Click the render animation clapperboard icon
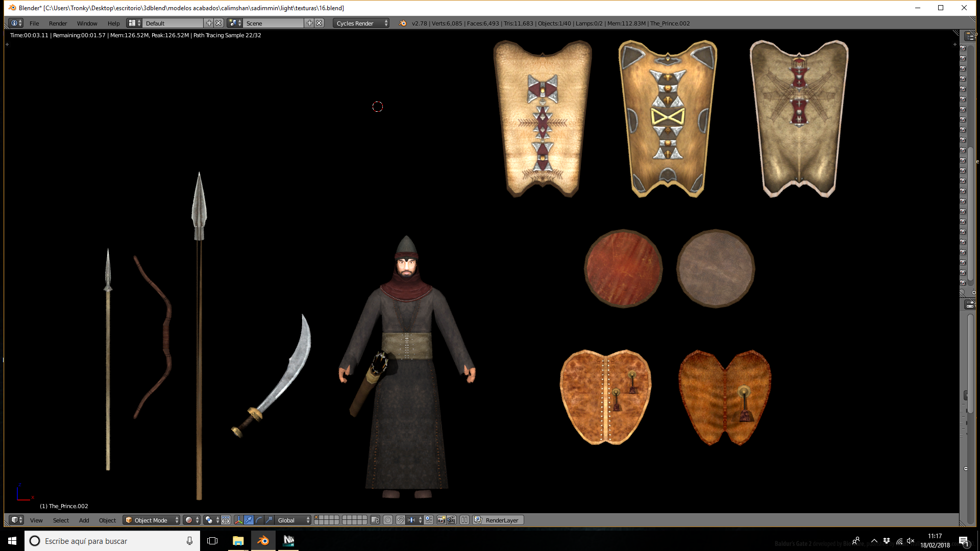The image size is (980, 551). (452, 520)
